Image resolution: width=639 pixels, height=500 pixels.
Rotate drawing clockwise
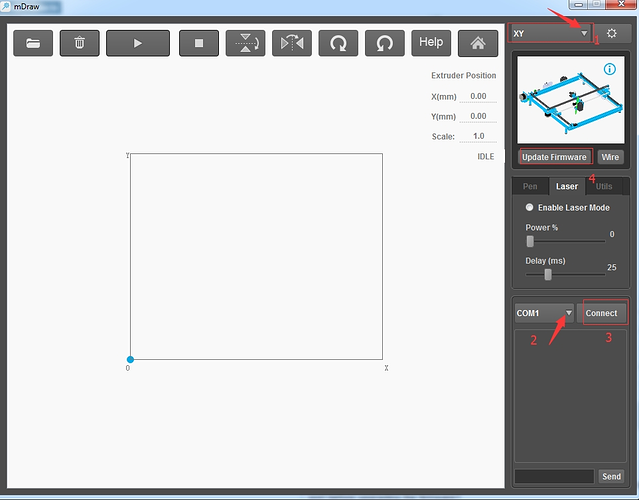point(338,43)
